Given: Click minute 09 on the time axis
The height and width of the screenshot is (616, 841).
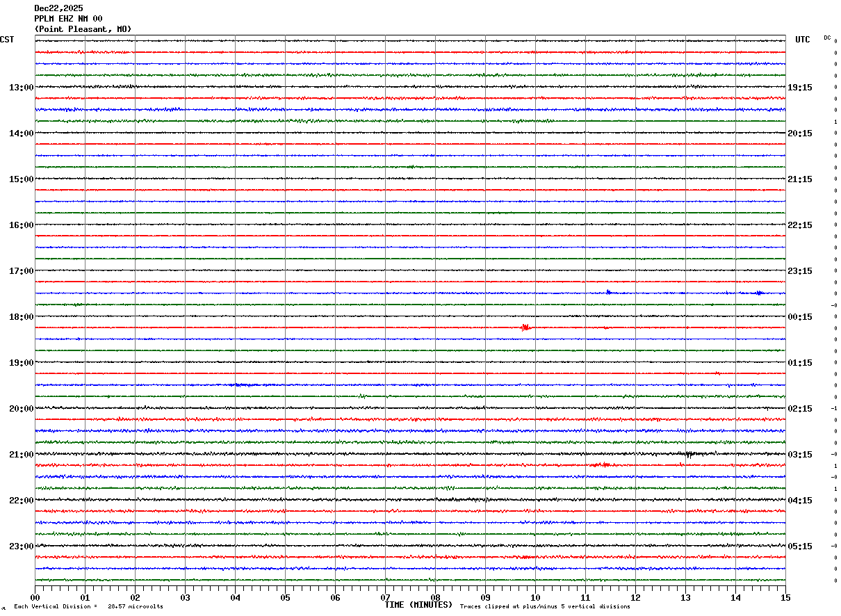Looking at the screenshot, I should point(485,597).
